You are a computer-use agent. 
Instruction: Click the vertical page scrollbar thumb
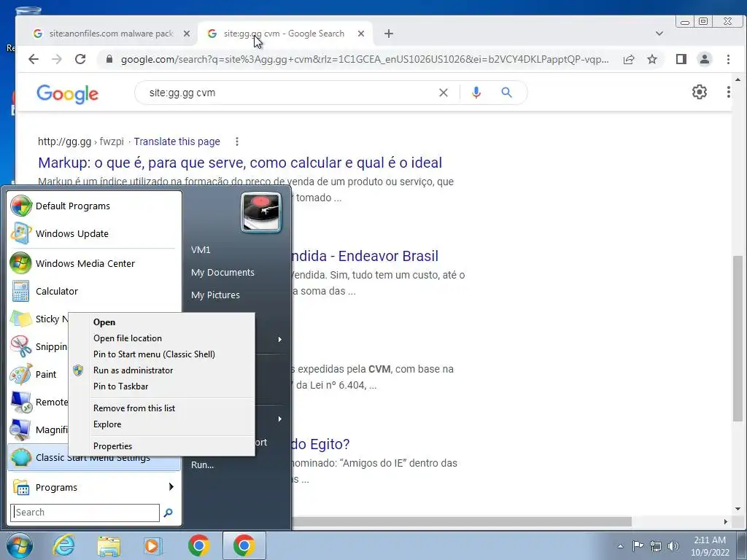(x=738, y=338)
